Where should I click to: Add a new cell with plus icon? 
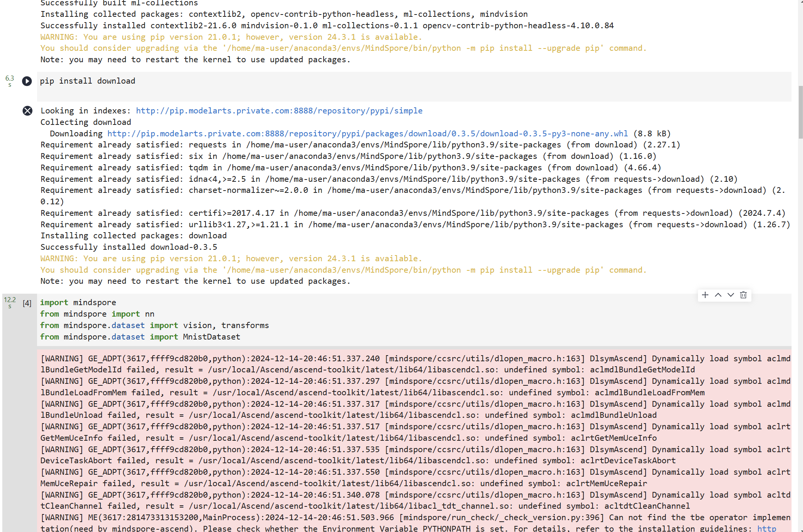705,295
